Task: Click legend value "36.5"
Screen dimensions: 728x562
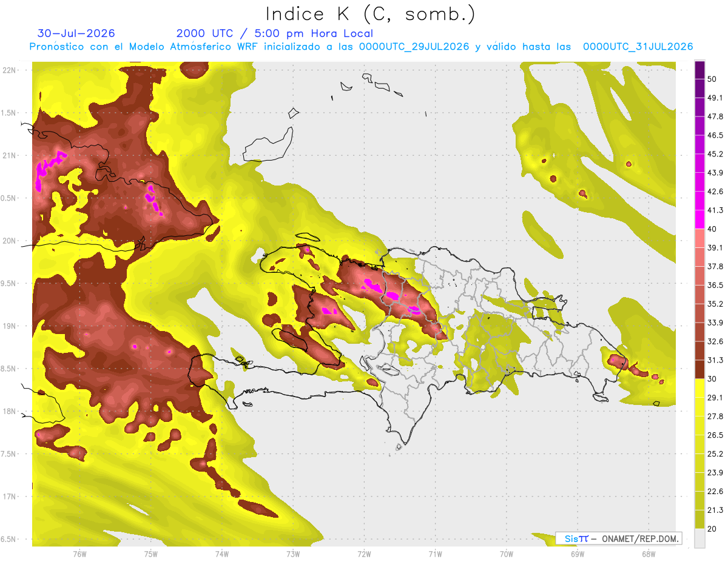Action: click(715, 285)
